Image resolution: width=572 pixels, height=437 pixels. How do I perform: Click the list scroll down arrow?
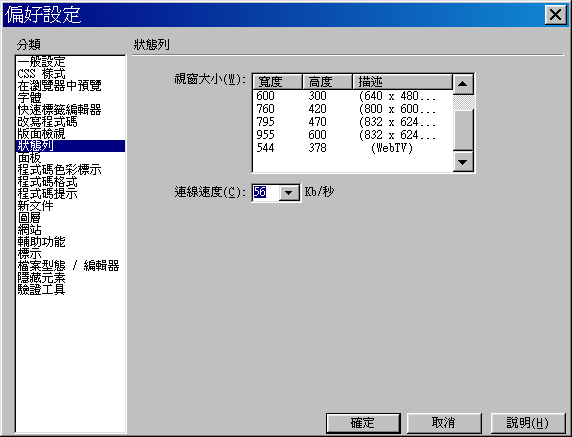[463, 162]
